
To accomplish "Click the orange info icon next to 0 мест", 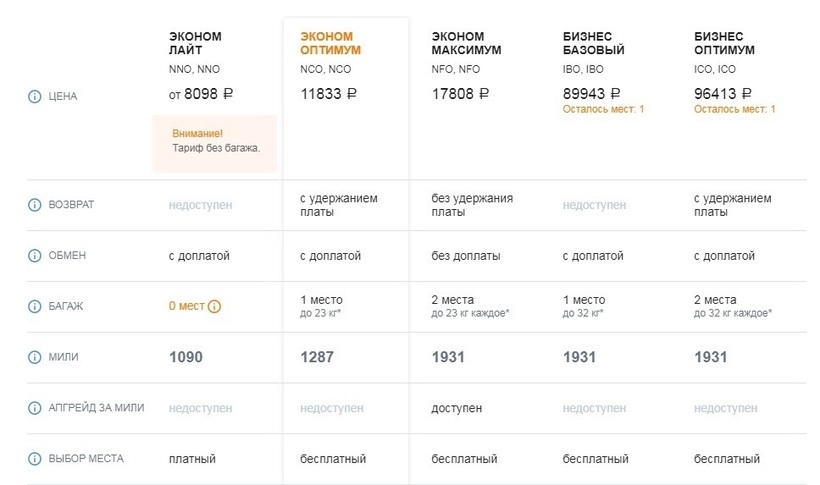I will coord(214,306).
